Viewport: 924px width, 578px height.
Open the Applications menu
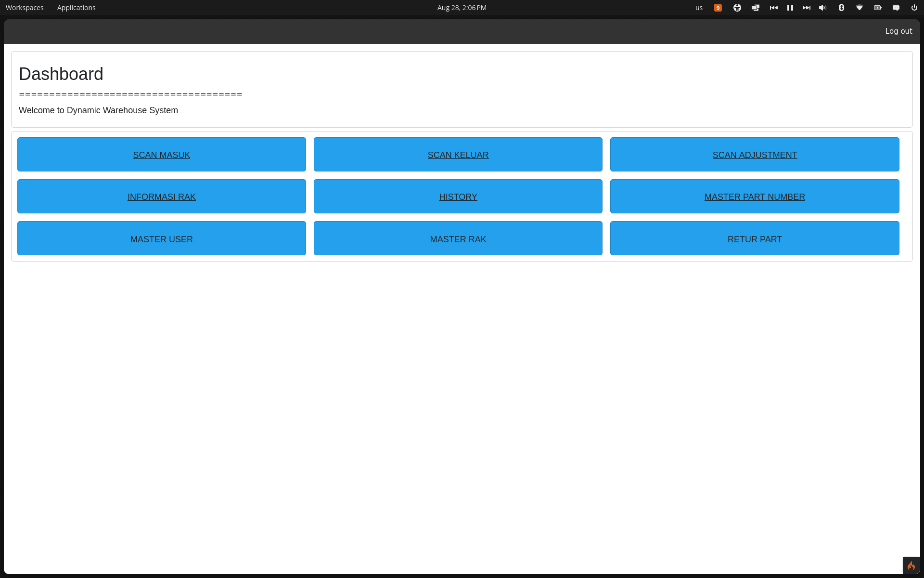click(x=76, y=8)
